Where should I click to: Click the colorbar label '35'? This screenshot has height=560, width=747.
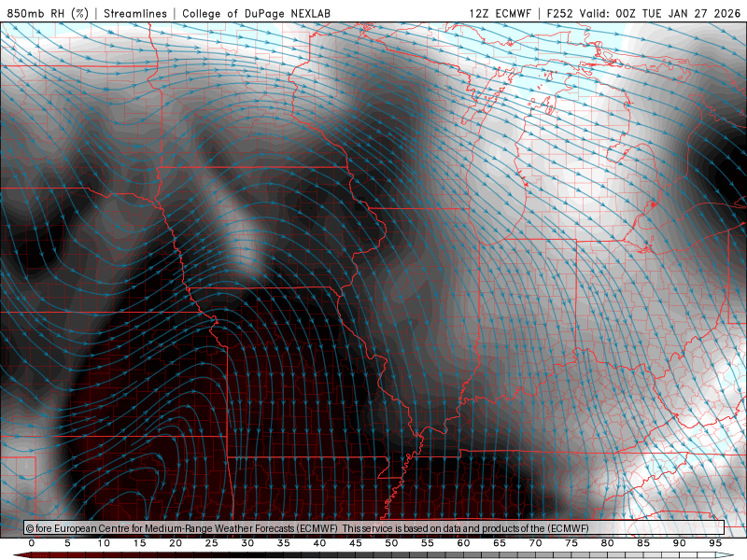tap(284, 543)
